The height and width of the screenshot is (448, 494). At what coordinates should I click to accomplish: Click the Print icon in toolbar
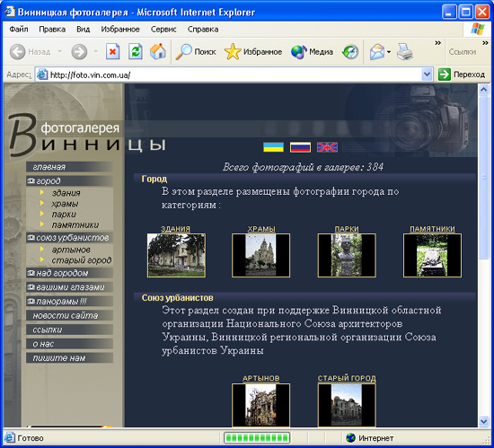(404, 52)
